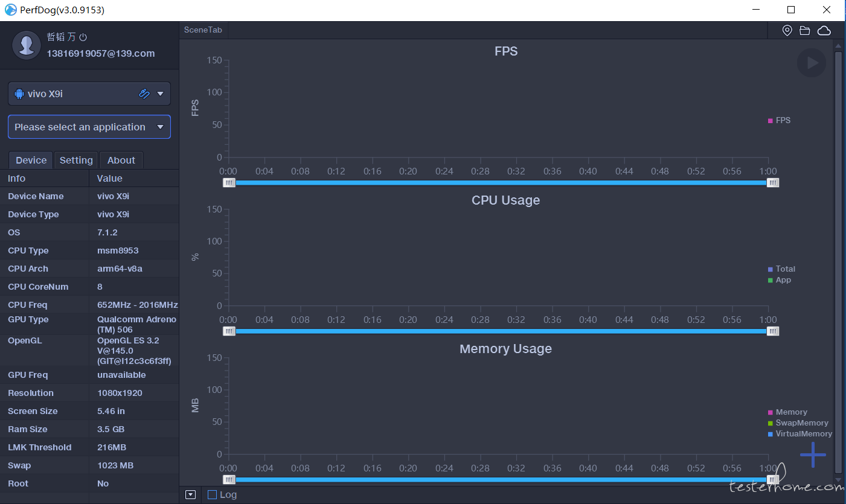Click the bottom-left collapse arrow icon
846x504 pixels.
pyautogui.click(x=191, y=495)
